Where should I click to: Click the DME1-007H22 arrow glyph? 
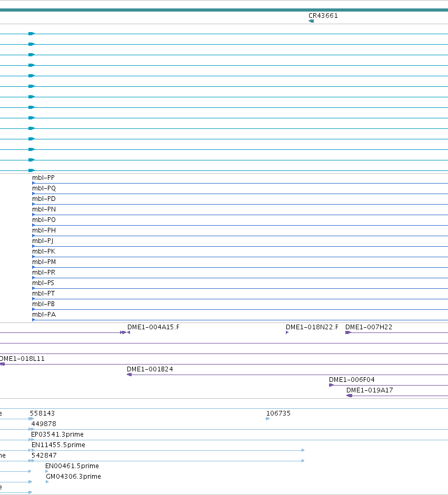coord(348,332)
